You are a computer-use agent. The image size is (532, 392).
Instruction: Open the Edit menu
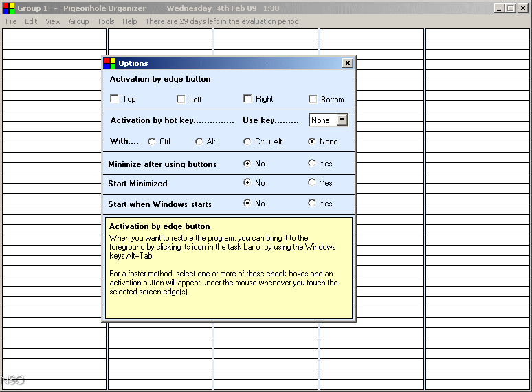[31, 21]
